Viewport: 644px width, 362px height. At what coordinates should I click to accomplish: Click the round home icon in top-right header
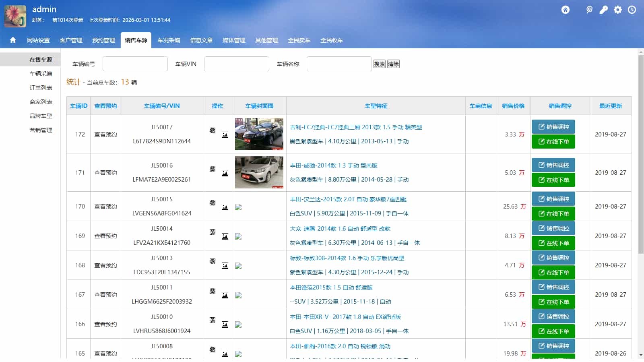tap(566, 10)
